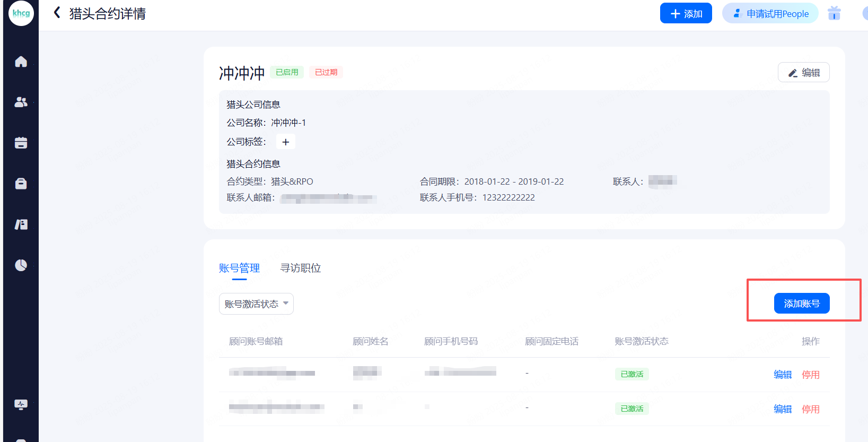Image resolution: width=868 pixels, height=442 pixels.
Task: Add a company tag with plus button
Action: tap(286, 142)
